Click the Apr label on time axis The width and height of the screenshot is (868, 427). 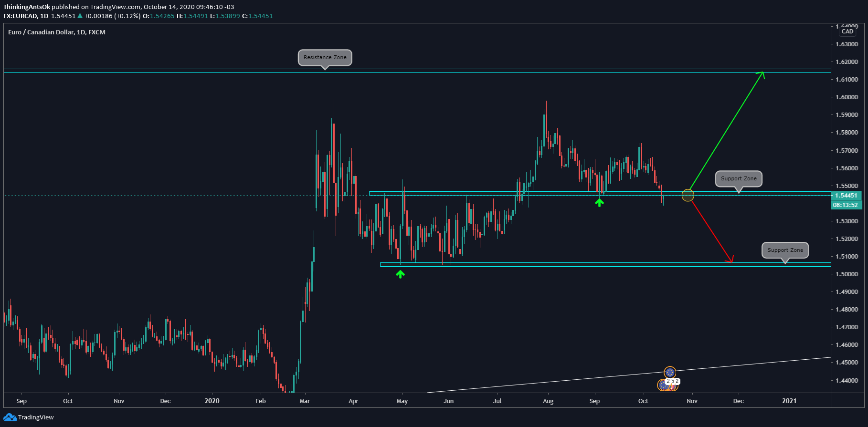click(x=353, y=401)
